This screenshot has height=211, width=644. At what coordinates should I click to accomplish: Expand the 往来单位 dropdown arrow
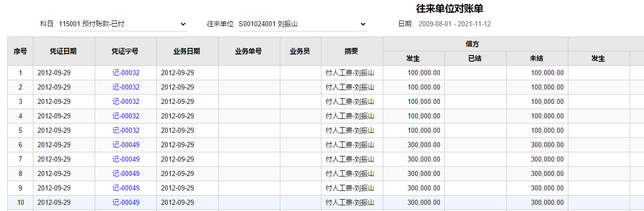[363, 24]
